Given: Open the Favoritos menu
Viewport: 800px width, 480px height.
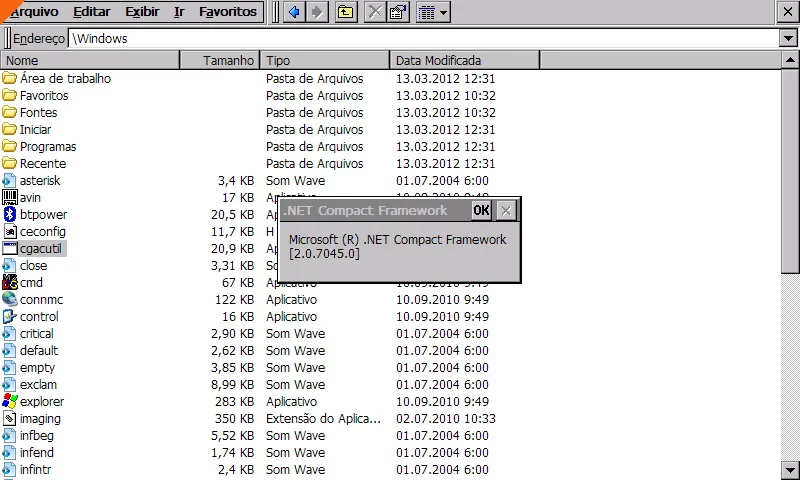Looking at the screenshot, I should pos(228,11).
